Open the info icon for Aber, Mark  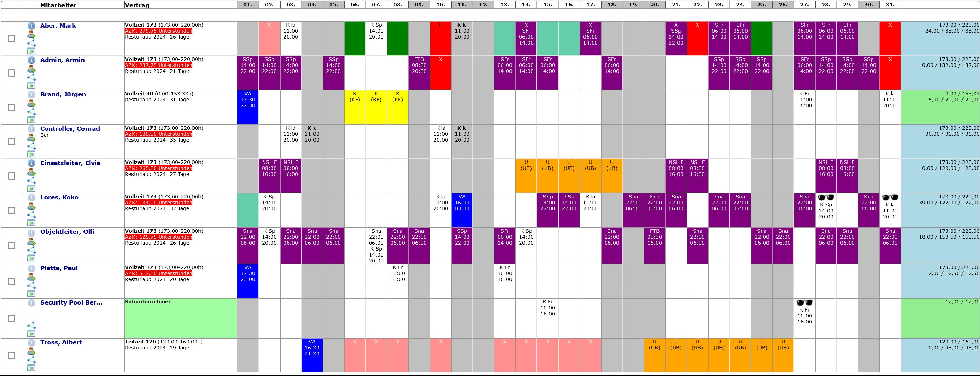(32, 26)
